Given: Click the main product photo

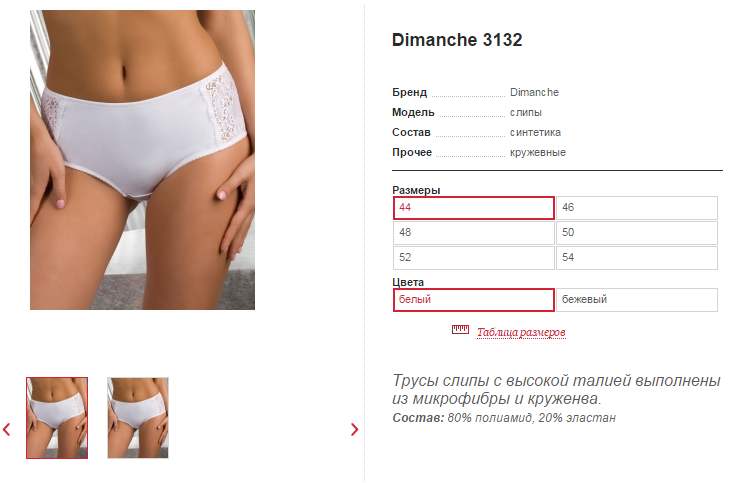Looking at the screenshot, I should point(143,160).
